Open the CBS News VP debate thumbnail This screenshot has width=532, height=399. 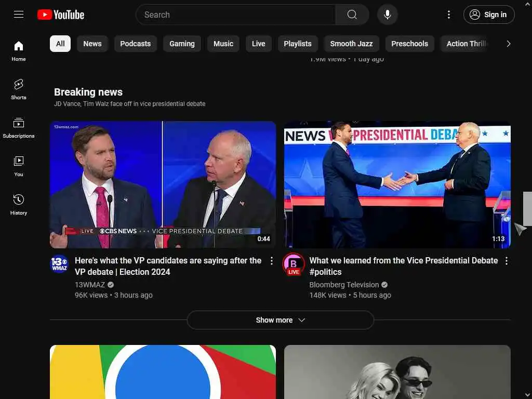(163, 184)
